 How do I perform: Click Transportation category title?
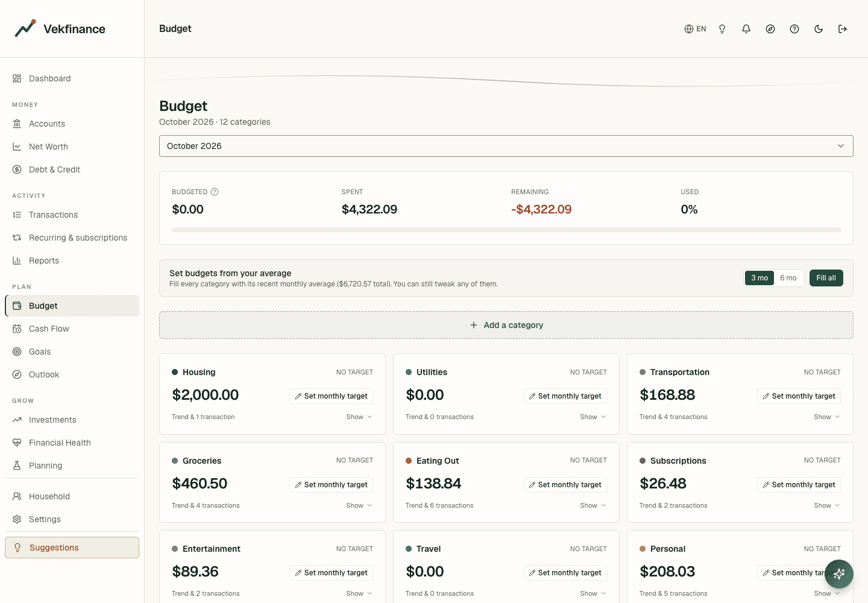click(680, 372)
